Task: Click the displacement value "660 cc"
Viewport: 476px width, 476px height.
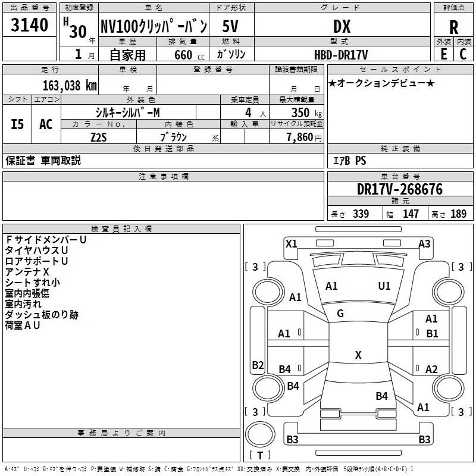Action: (x=189, y=55)
